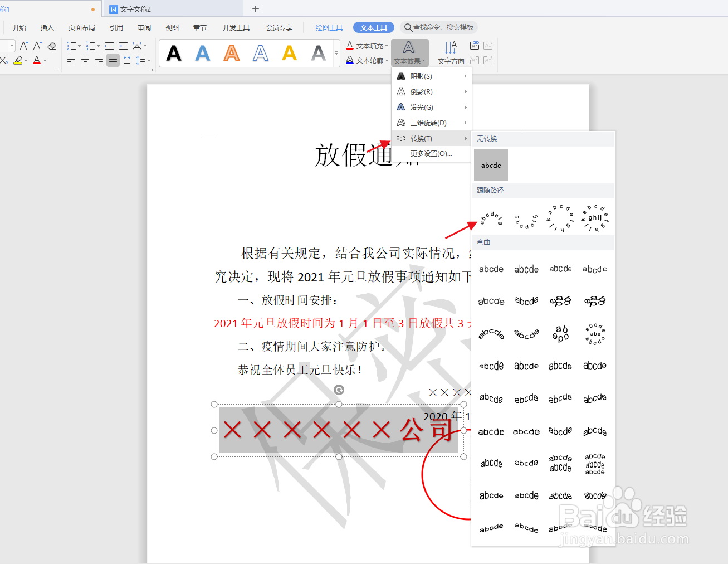This screenshot has width=728, height=564.
Task: Click the increase indent icon
Action: point(123,46)
